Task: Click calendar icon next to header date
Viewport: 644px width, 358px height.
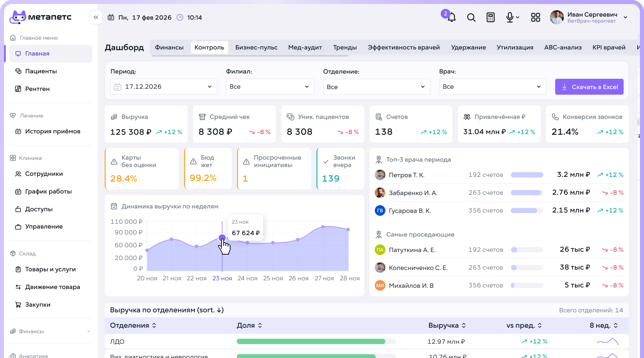Action: [111, 17]
